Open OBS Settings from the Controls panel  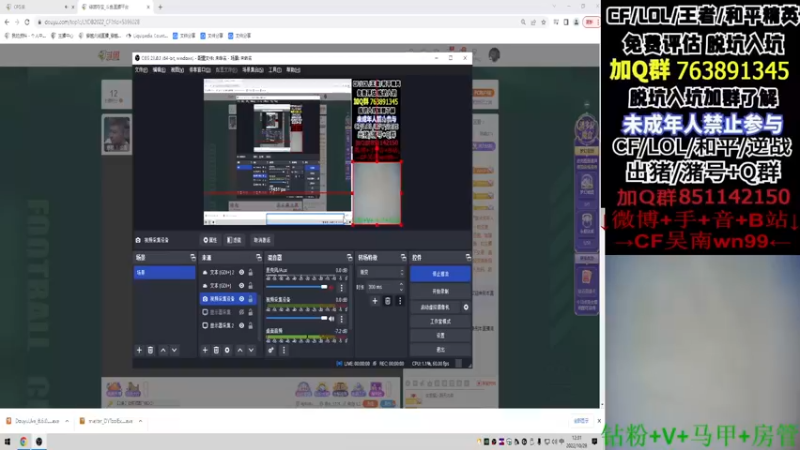pyautogui.click(x=440, y=336)
